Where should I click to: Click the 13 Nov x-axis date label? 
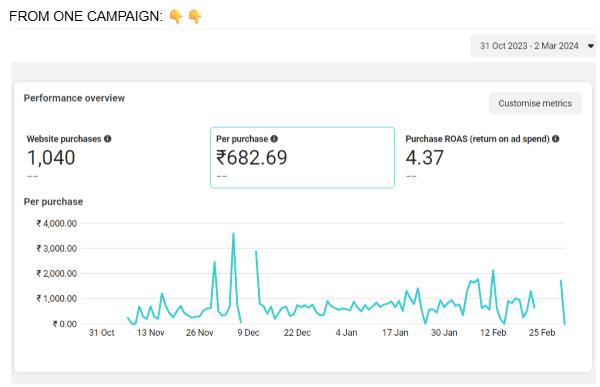150,333
